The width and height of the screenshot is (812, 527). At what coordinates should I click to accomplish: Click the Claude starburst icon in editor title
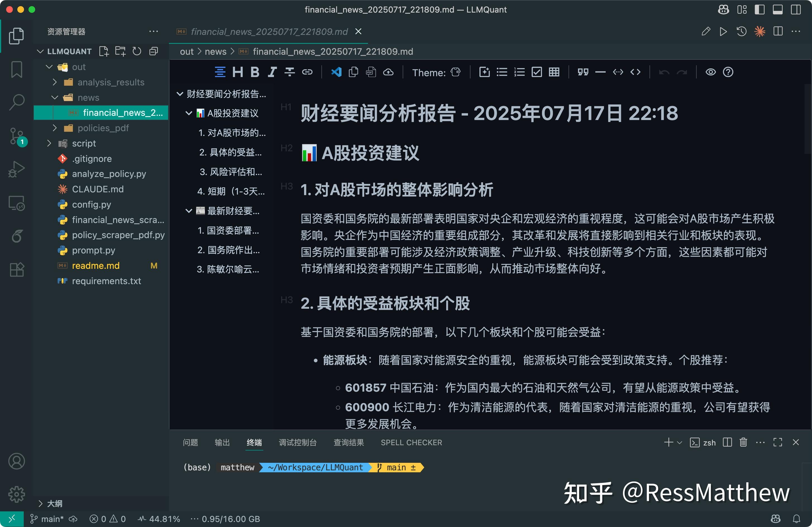(760, 31)
